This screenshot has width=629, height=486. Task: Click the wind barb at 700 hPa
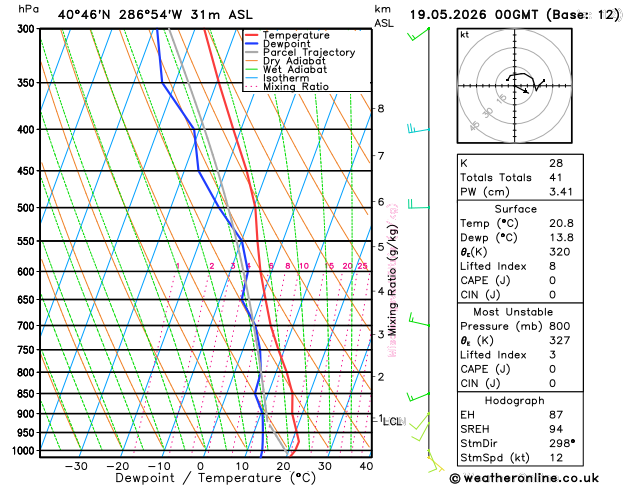click(x=418, y=320)
